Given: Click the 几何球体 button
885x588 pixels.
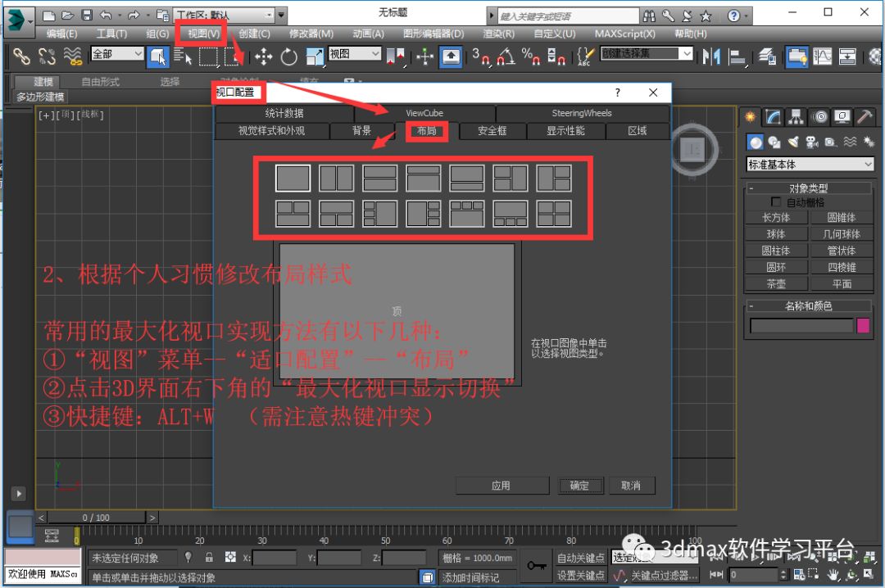Looking at the screenshot, I should 842,234.
